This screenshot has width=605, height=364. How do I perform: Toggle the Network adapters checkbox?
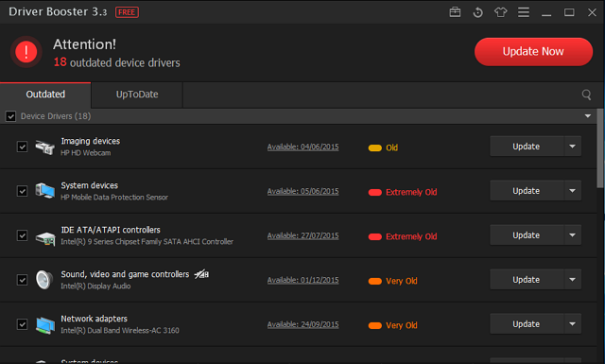(22, 324)
